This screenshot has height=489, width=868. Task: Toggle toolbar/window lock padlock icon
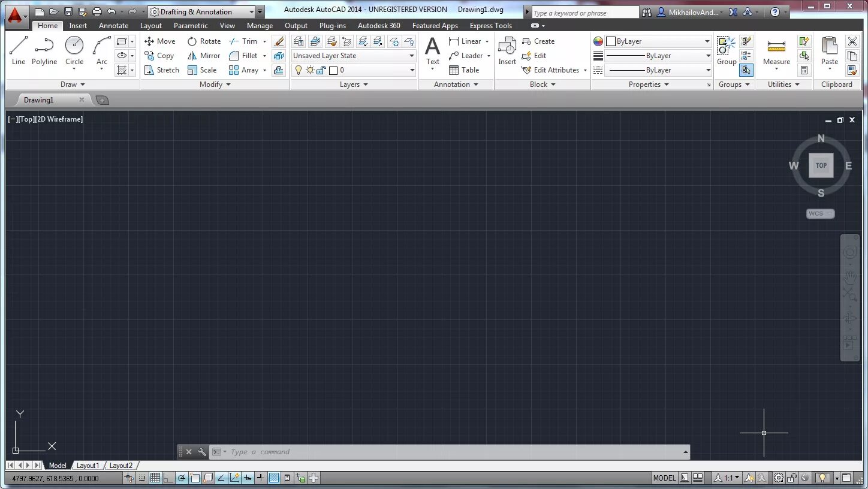pos(792,478)
